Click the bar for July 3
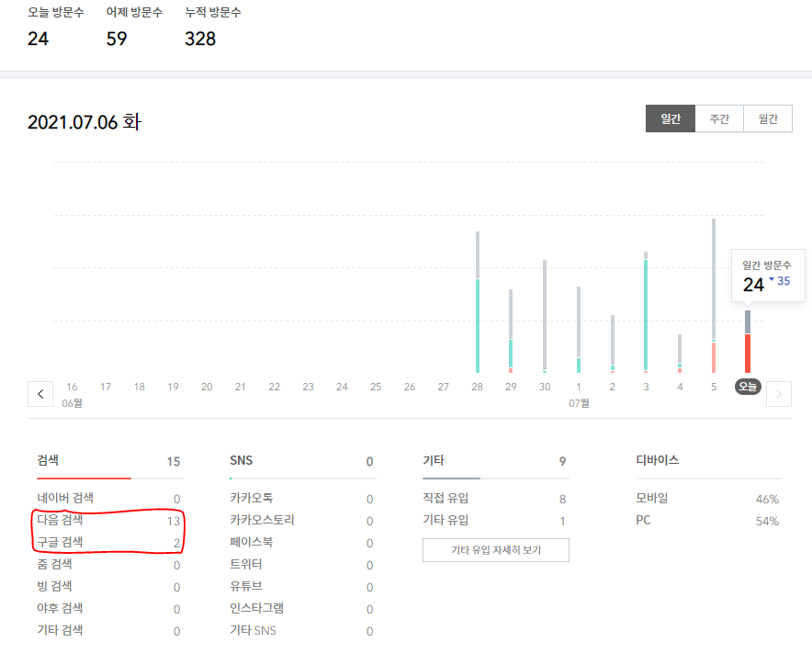 646,312
